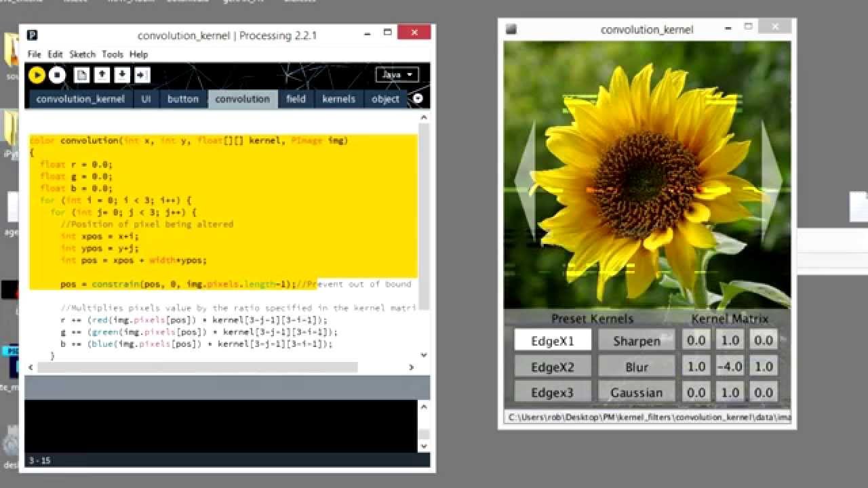Open the File menu
This screenshot has height=488, width=868.
point(34,54)
